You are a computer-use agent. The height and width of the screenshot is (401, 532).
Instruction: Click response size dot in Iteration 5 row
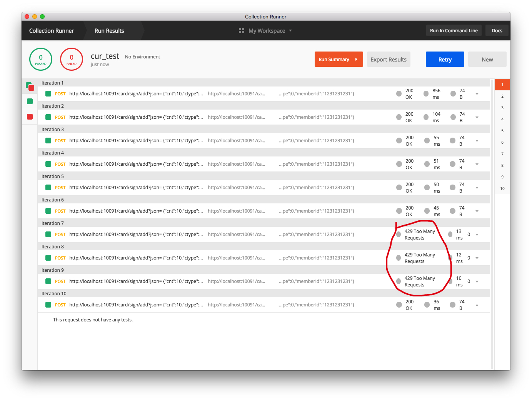point(453,188)
